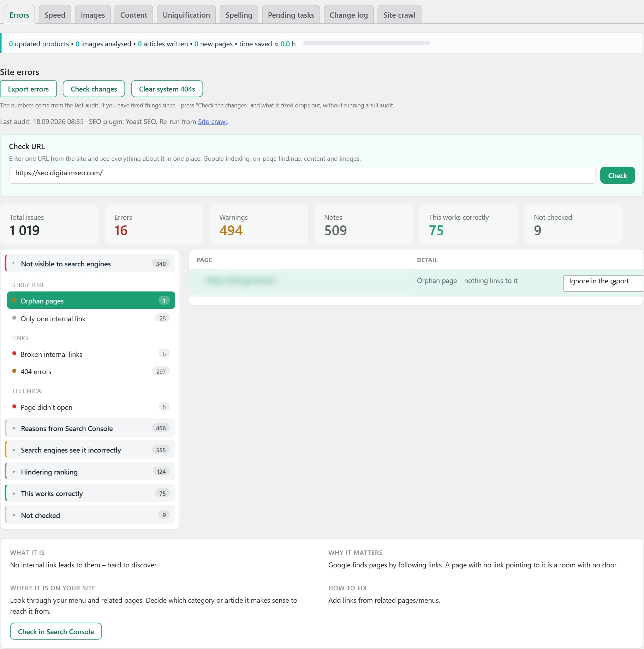Follow the Site crawl link
Screen dimensions: 644x649
click(x=212, y=122)
